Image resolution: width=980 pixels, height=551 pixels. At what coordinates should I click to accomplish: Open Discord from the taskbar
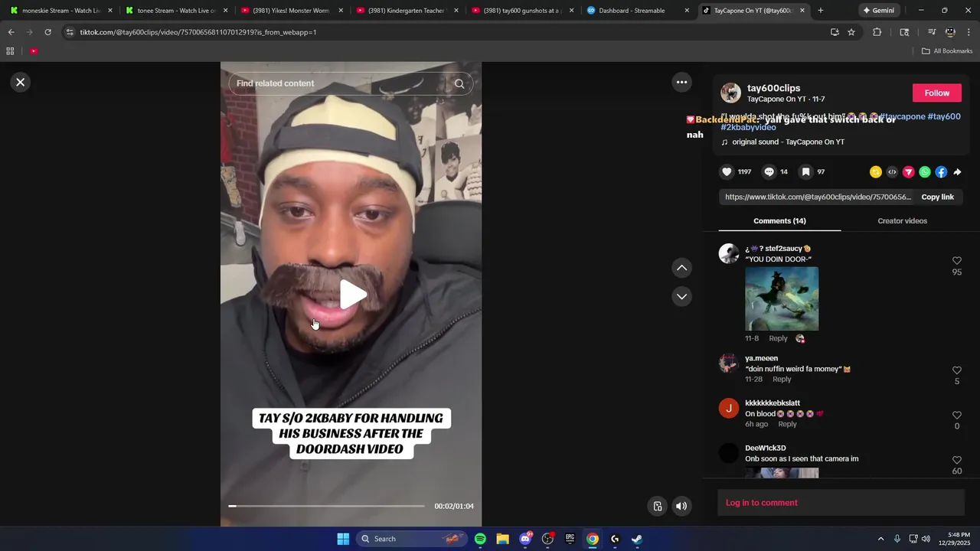(525, 539)
